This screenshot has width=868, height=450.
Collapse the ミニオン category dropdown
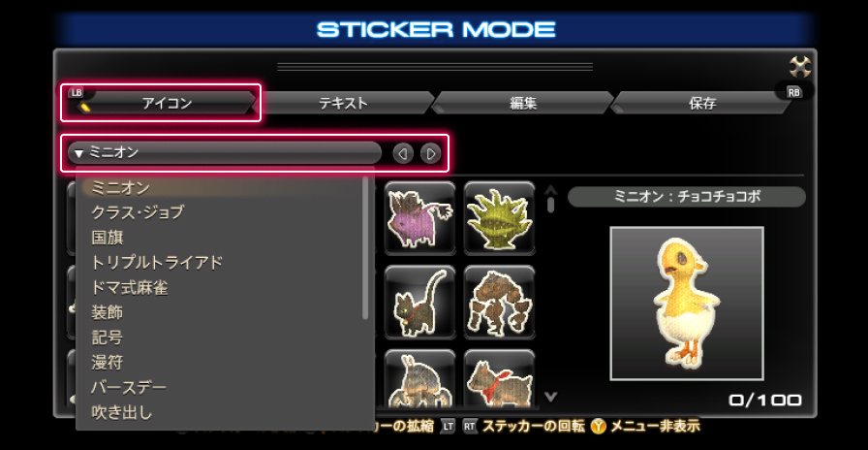pyautogui.click(x=224, y=152)
